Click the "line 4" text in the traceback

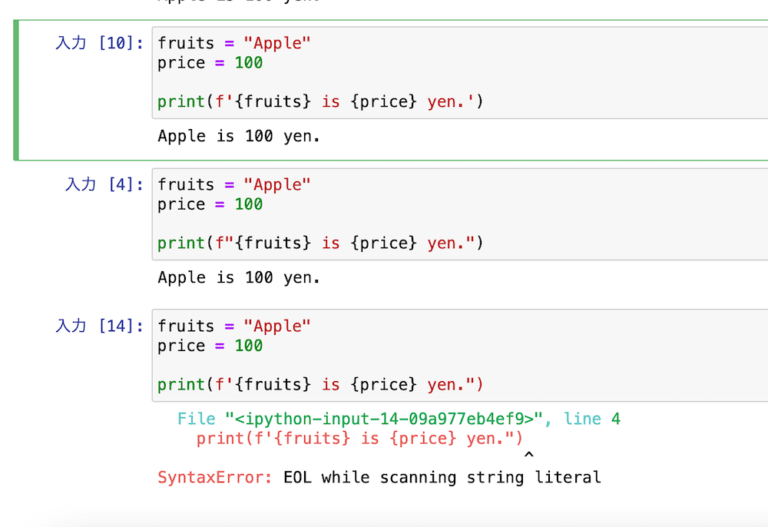pyautogui.click(x=592, y=419)
